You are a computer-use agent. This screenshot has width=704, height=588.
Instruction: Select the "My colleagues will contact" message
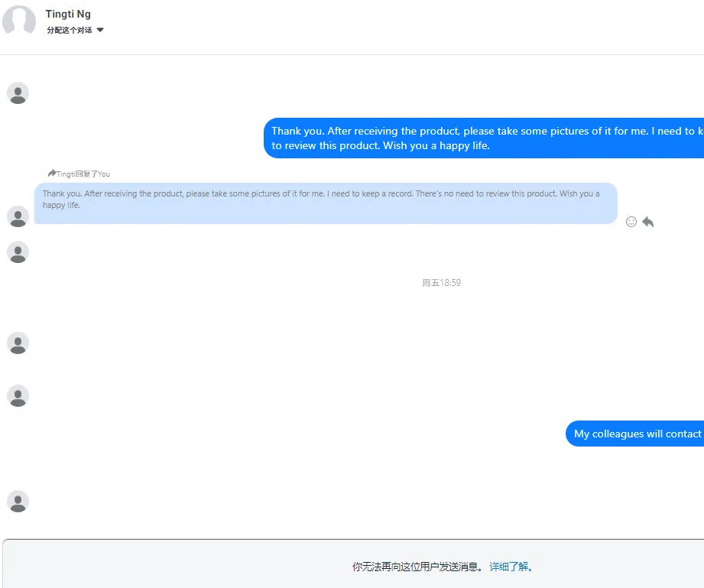coord(635,434)
